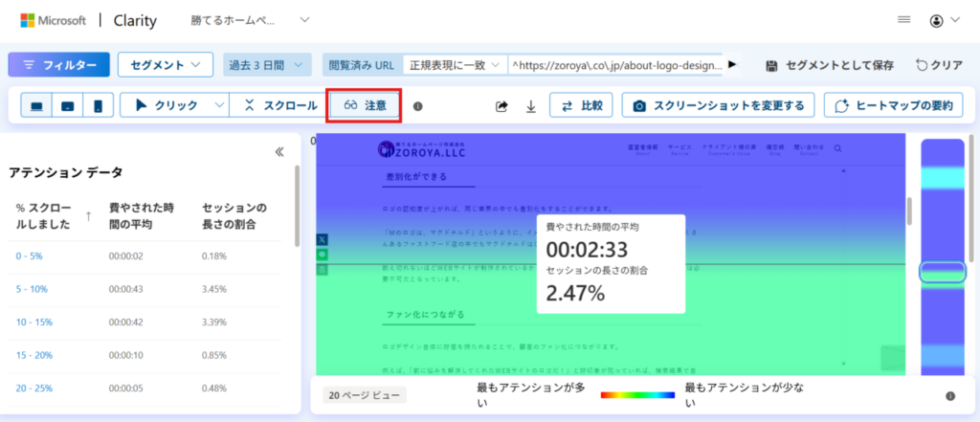Open the user account menu

point(942,20)
